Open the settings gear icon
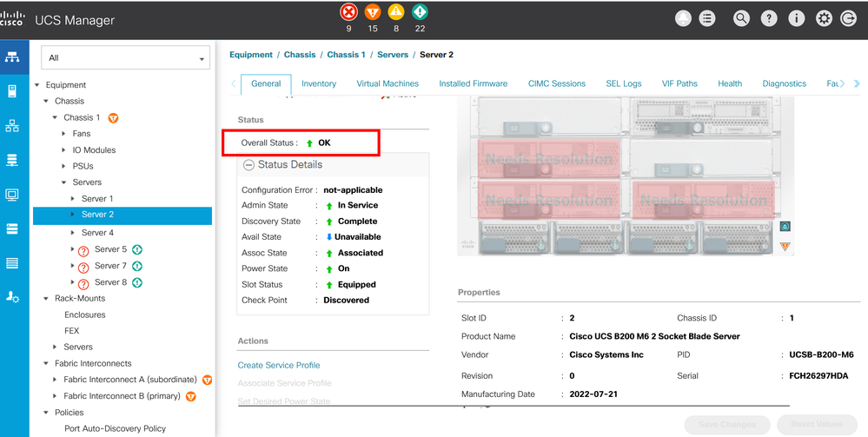Screen dimensions: 868x437 [824, 18]
